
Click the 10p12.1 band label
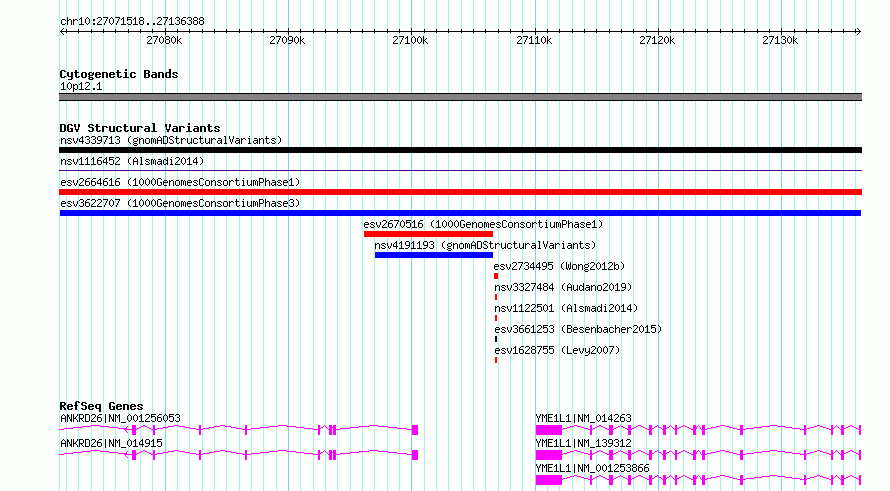(81, 86)
